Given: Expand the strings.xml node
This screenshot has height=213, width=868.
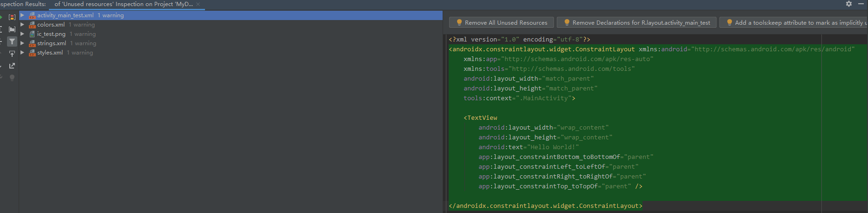Looking at the screenshot, I should pos(22,43).
